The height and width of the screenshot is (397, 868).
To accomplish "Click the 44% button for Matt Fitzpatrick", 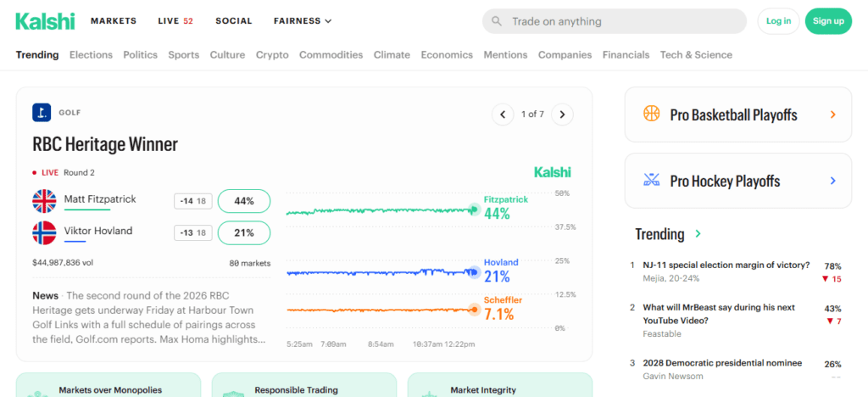I will (x=244, y=201).
